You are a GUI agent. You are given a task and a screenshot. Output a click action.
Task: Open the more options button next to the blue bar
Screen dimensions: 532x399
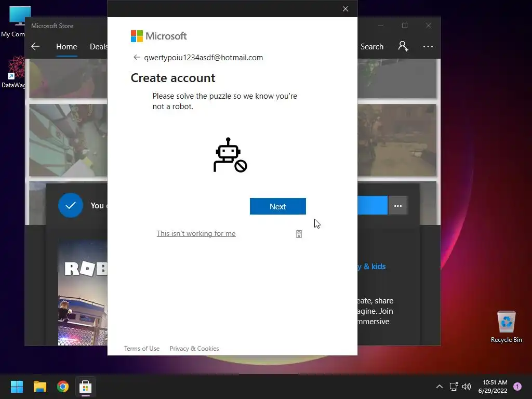(397, 206)
